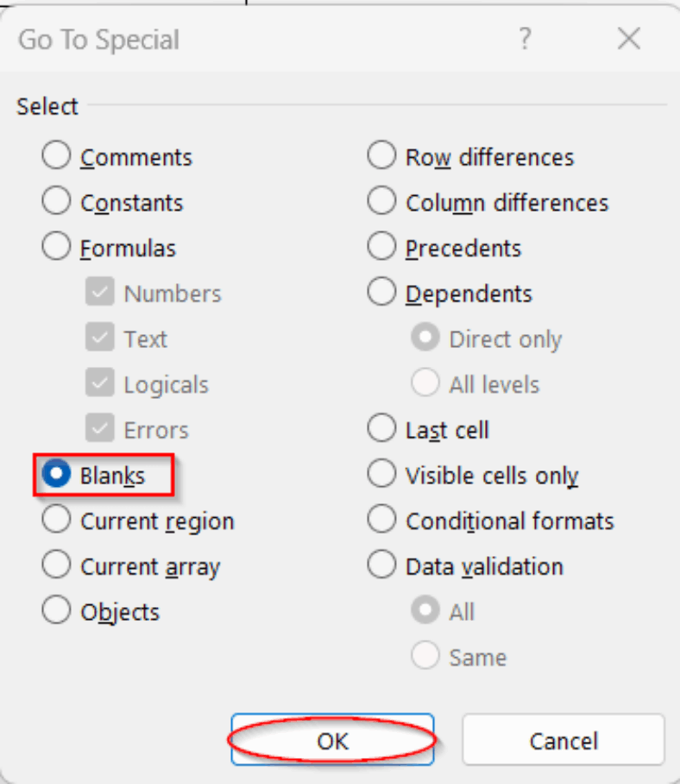This screenshot has width=680, height=784.
Task: Choose Current region selection
Action: [x=57, y=520]
